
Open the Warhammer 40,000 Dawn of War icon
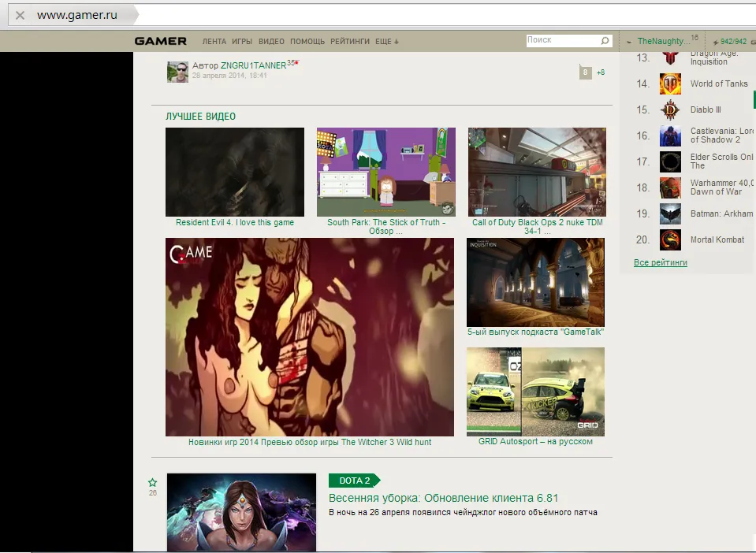pyautogui.click(x=670, y=187)
